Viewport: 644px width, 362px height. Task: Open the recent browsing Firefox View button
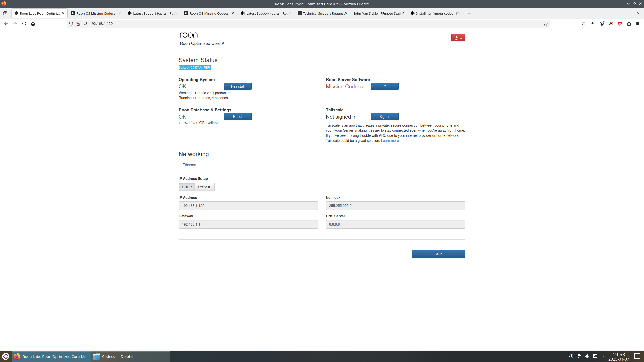tap(5, 13)
